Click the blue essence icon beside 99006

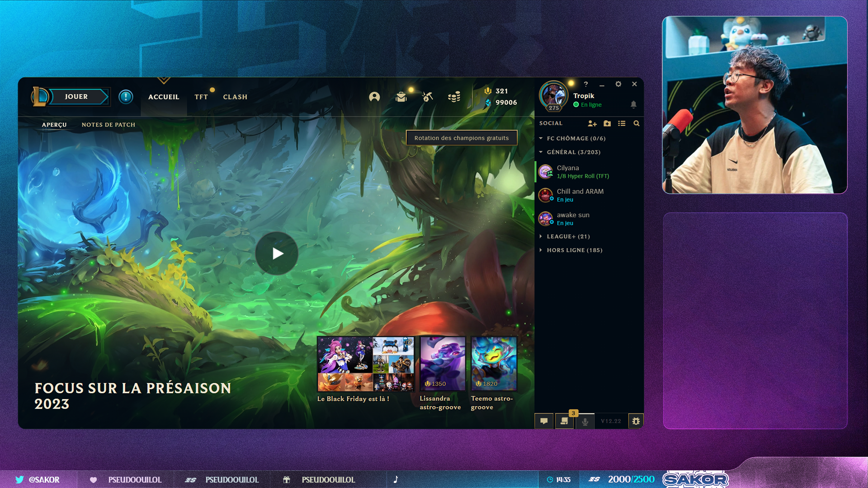pos(488,103)
